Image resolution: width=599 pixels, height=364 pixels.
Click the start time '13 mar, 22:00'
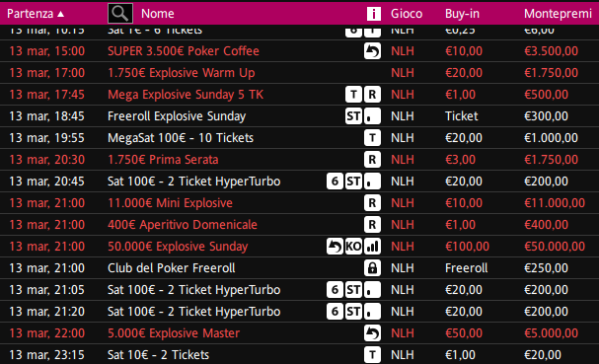(x=47, y=333)
